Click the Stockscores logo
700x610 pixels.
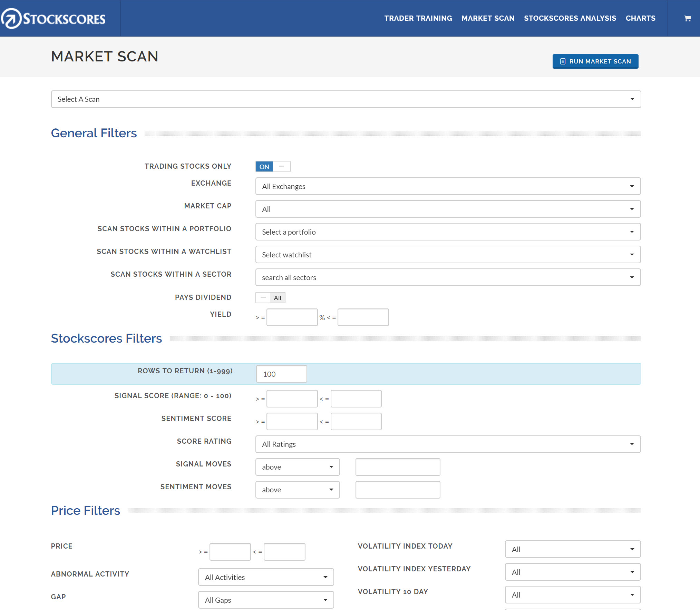tap(54, 18)
